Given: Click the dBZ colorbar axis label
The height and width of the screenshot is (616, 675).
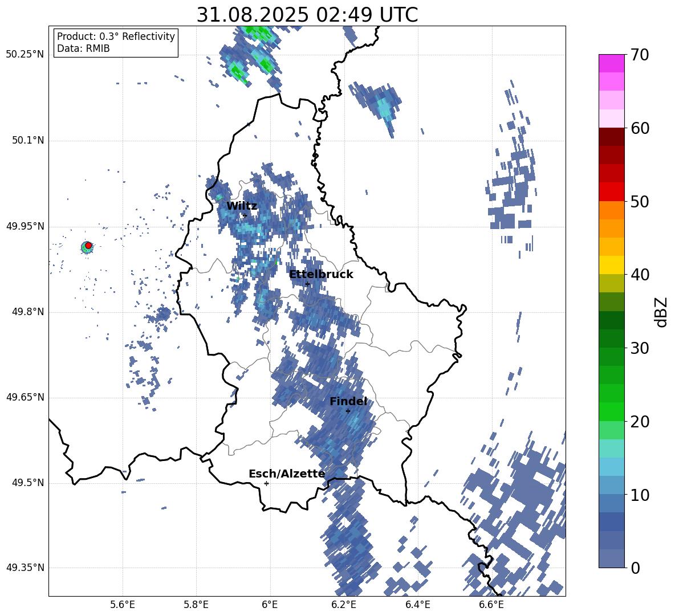Looking at the screenshot, I should click(x=662, y=312).
